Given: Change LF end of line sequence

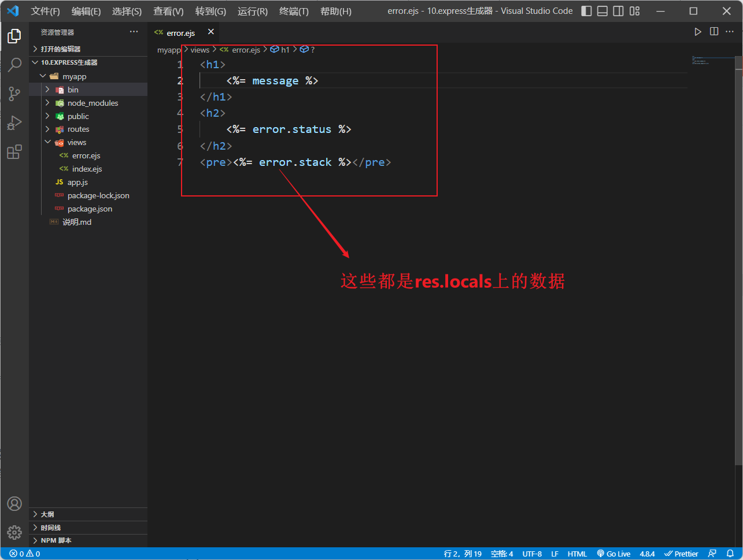Looking at the screenshot, I should click(x=555, y=554).
